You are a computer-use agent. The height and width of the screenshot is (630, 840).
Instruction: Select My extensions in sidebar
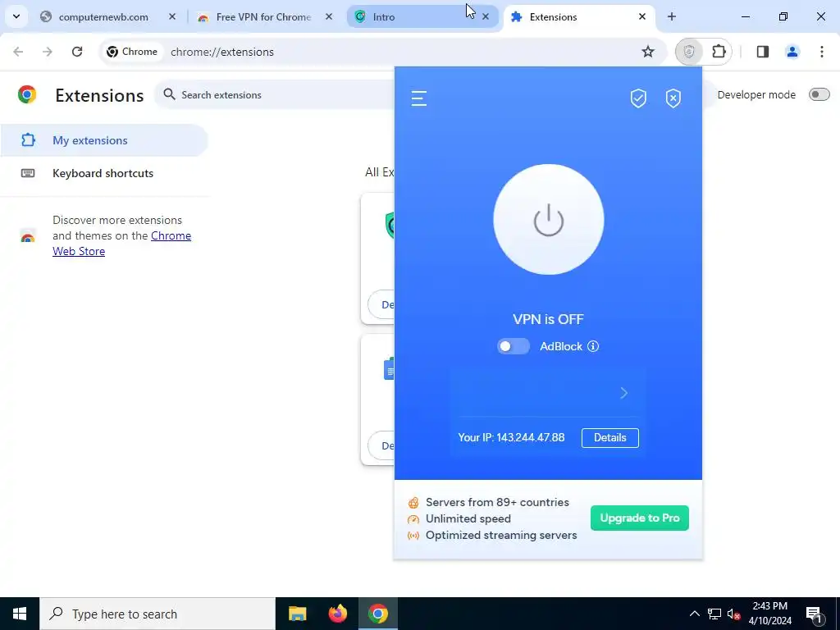coord(104,140)
